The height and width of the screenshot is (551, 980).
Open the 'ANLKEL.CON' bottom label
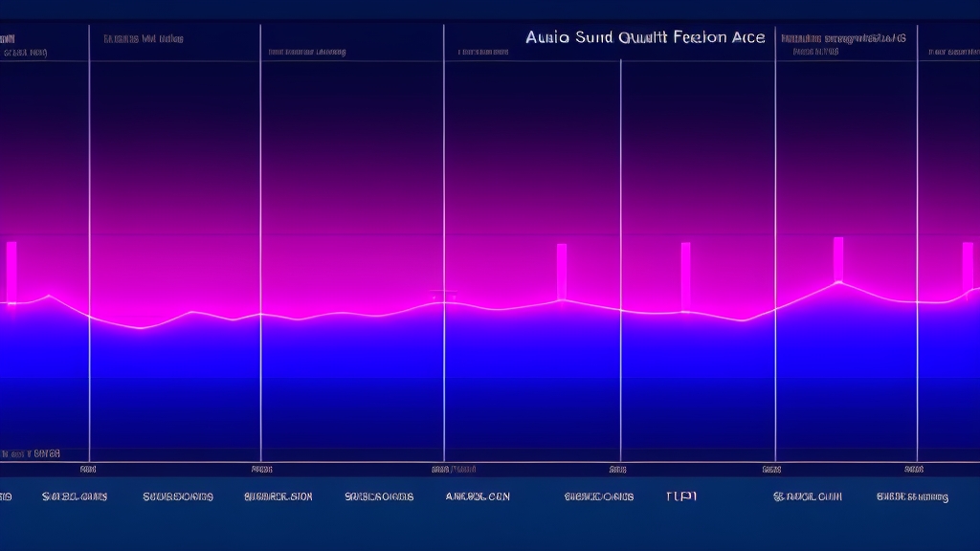pyautogui.click(x=478, y=496)
